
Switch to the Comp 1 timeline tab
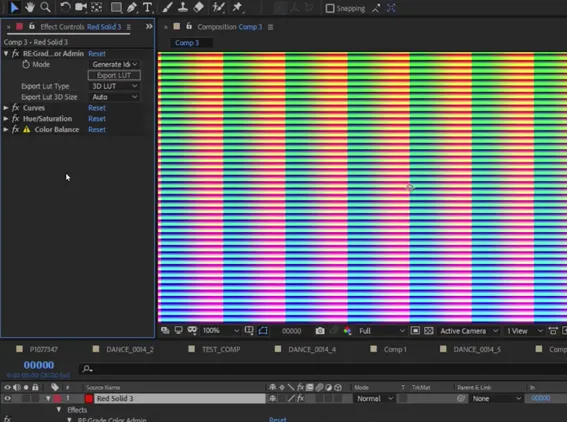click(x=395, y=349)
